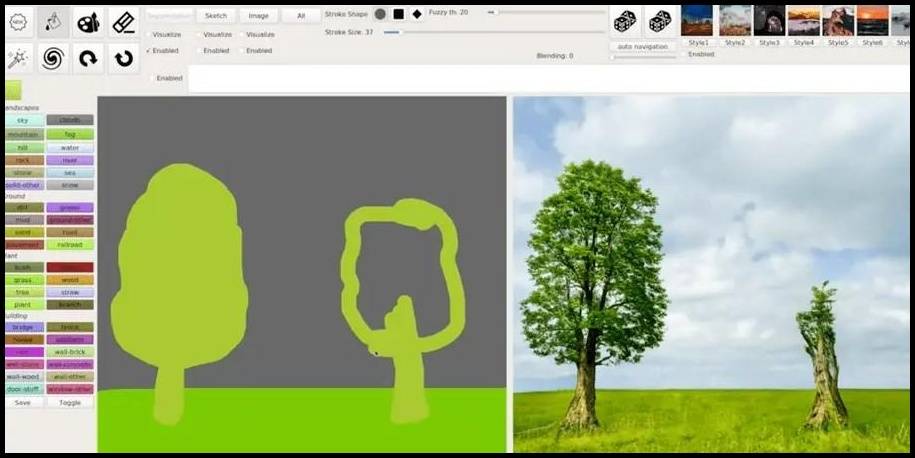Click the auto navigation button
Screen dimensions: 915x458
(x=643, y=47)
